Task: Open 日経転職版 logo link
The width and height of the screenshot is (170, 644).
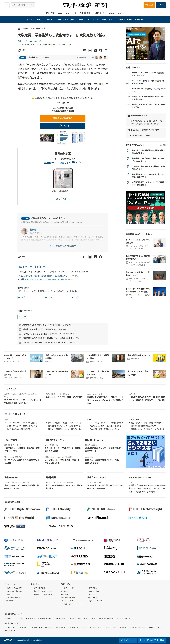Action: [x=14, y=540]
